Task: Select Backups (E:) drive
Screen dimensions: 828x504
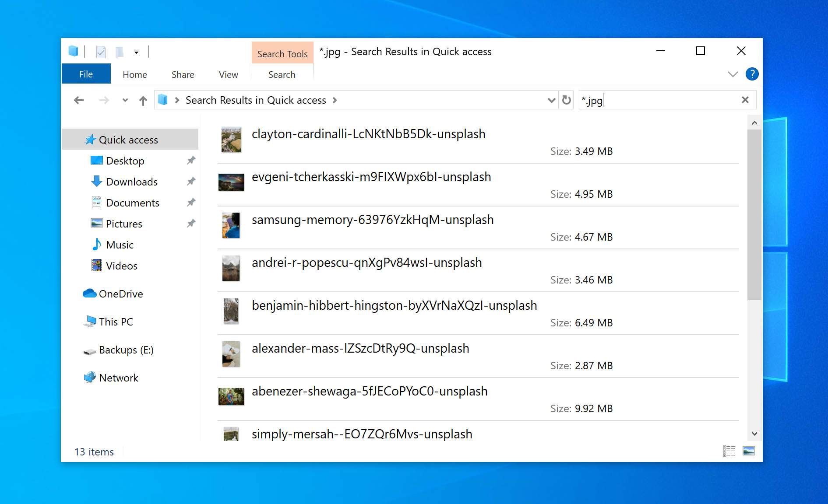Action: click(126, 350)
